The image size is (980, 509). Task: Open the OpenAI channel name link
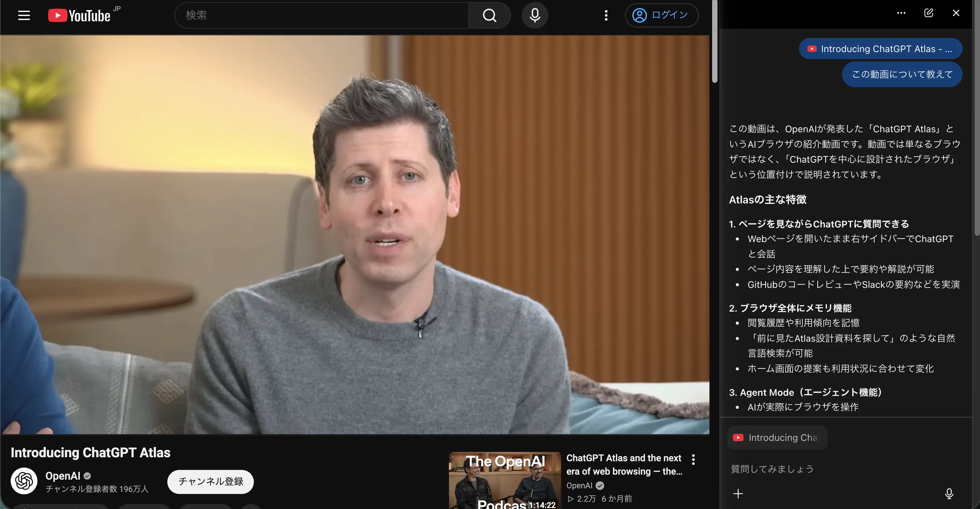63,476
